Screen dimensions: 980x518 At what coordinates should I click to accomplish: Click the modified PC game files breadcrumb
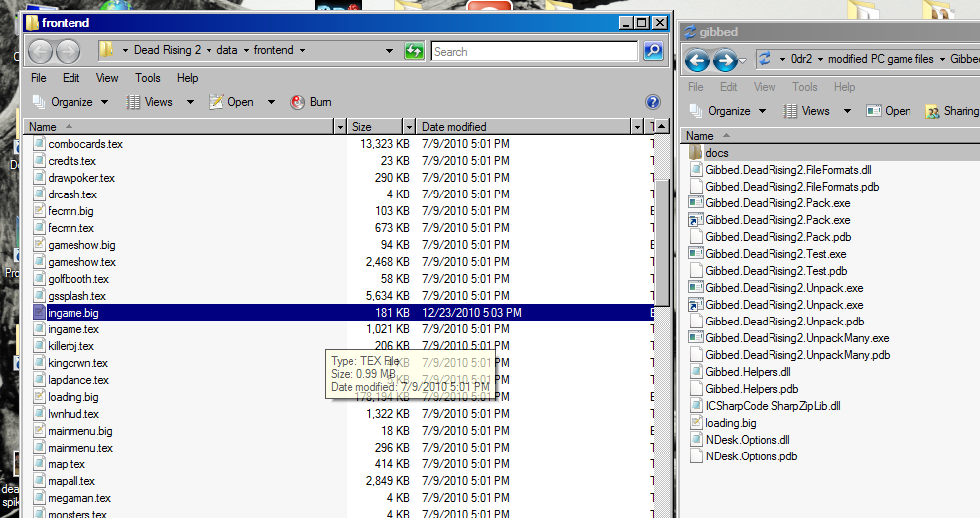[881, 59]
